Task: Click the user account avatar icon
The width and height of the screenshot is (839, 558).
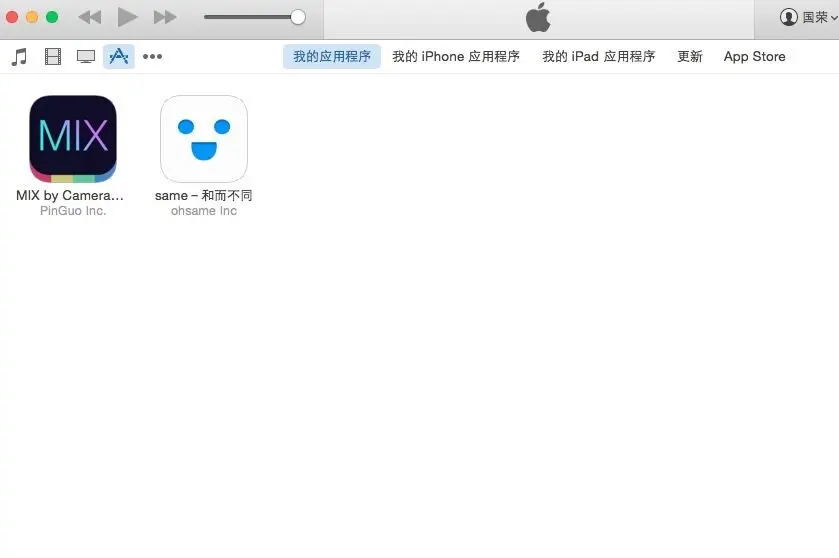Action: (788, 17)
